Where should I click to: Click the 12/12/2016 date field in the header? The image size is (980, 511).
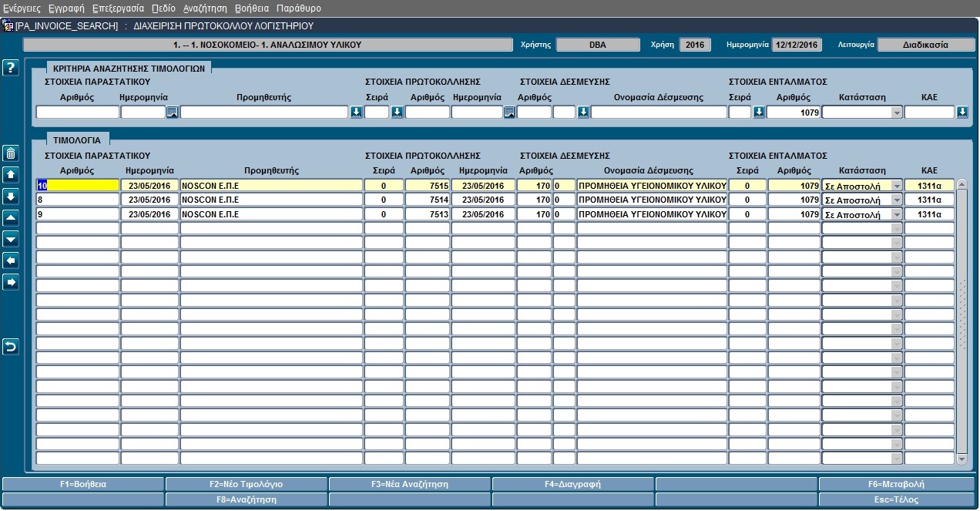pos(797,45)
